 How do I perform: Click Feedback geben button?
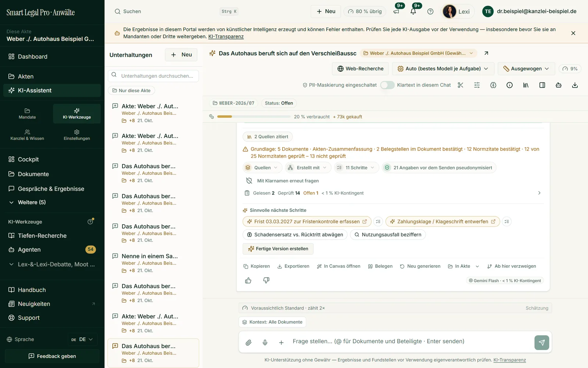coord(52,356)
